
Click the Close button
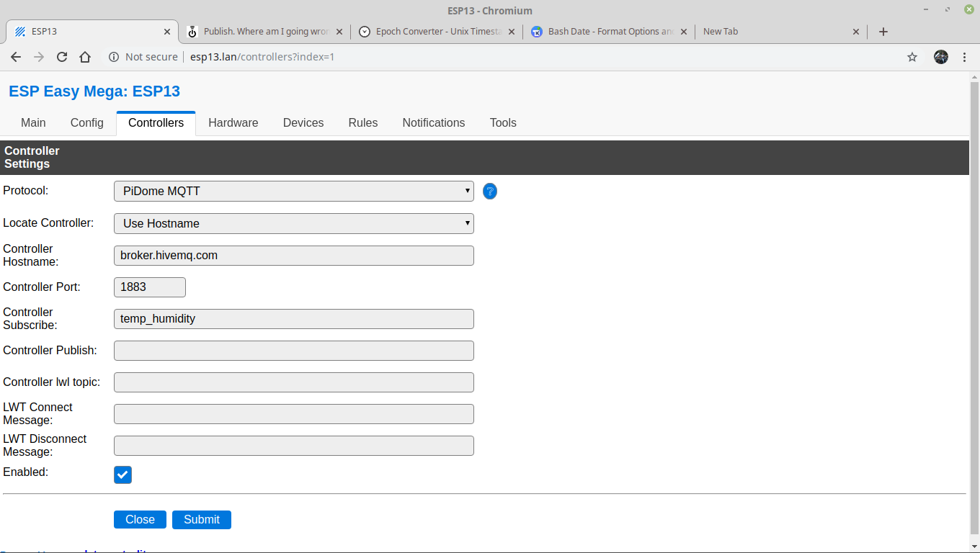[x=140, y=520]
